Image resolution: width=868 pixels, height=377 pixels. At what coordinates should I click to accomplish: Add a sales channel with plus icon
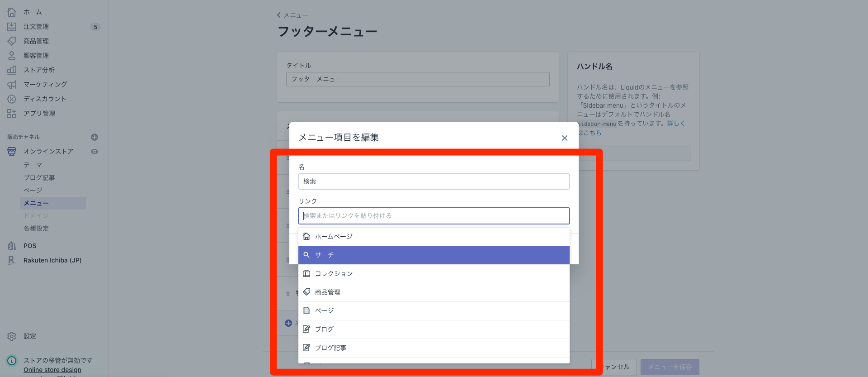(x=94, y=137)
